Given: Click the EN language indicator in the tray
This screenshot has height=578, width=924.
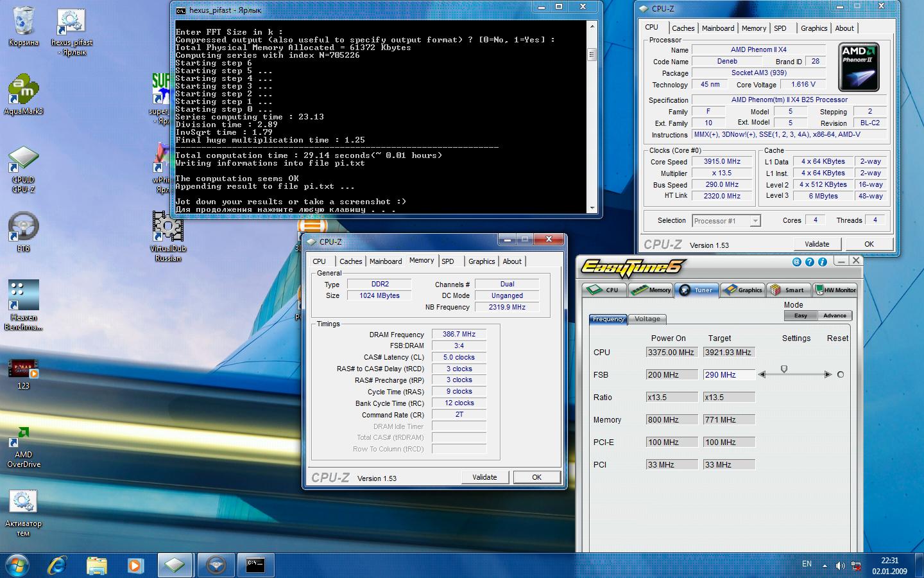Looking at the screenshot, I should 807,564.
